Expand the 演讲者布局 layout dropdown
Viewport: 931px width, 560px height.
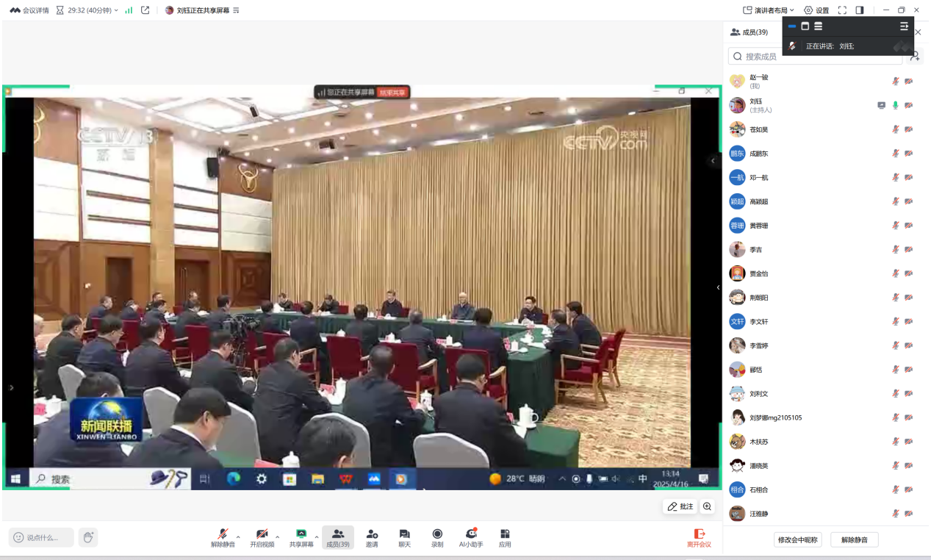coord(769,10)
